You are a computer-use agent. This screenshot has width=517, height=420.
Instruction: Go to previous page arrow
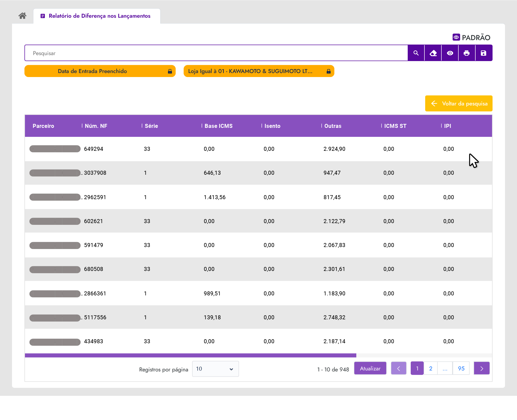click(398, 368)
